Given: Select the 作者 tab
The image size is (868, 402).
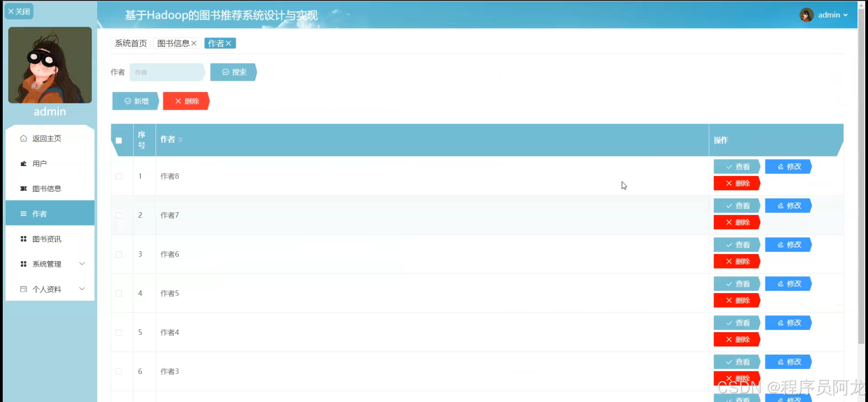Looking at the screenshot, I should (x=216, y=43).
